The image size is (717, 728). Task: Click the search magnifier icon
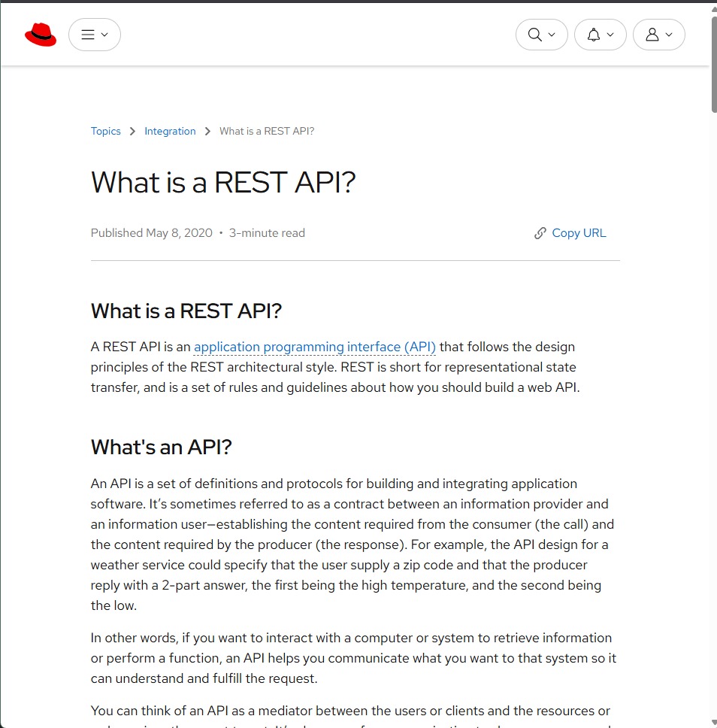[x=534, y=35]
